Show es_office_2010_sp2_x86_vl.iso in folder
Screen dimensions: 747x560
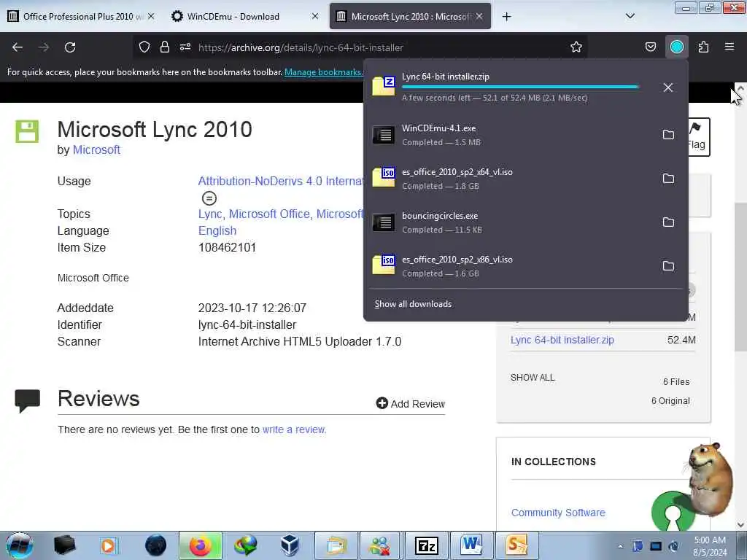[668, 266]
